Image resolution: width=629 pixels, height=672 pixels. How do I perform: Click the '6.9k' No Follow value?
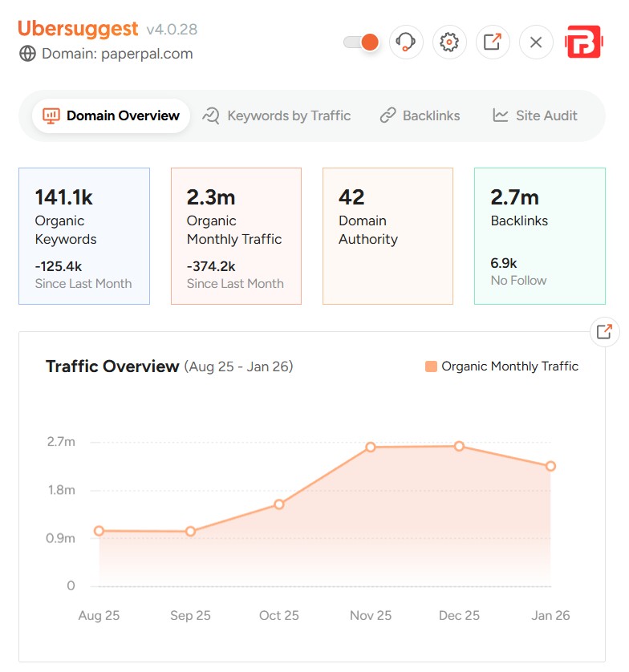pyautogui.click(x=504, y=263)
